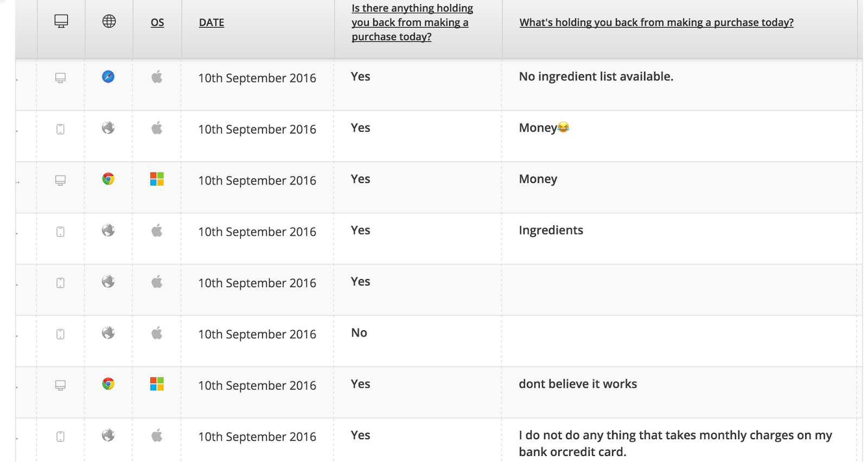Select the "No ingredient list available." response
The height and width of the screenshot is (462, 868).
[x=596, y=77]
